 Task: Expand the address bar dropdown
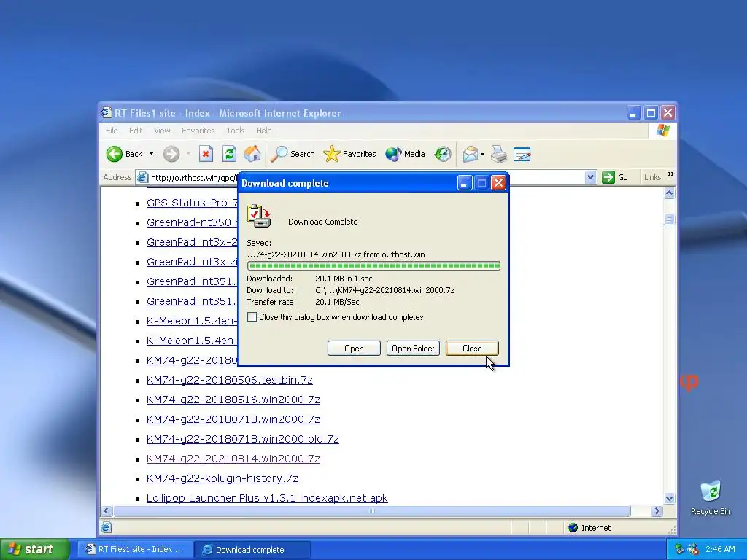590,178
